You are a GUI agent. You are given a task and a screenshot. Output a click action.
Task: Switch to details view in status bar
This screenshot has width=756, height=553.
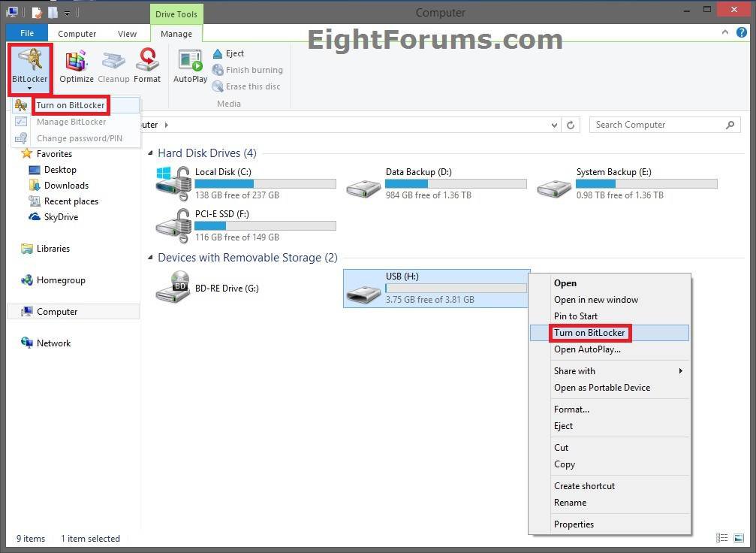click(723, 538)
